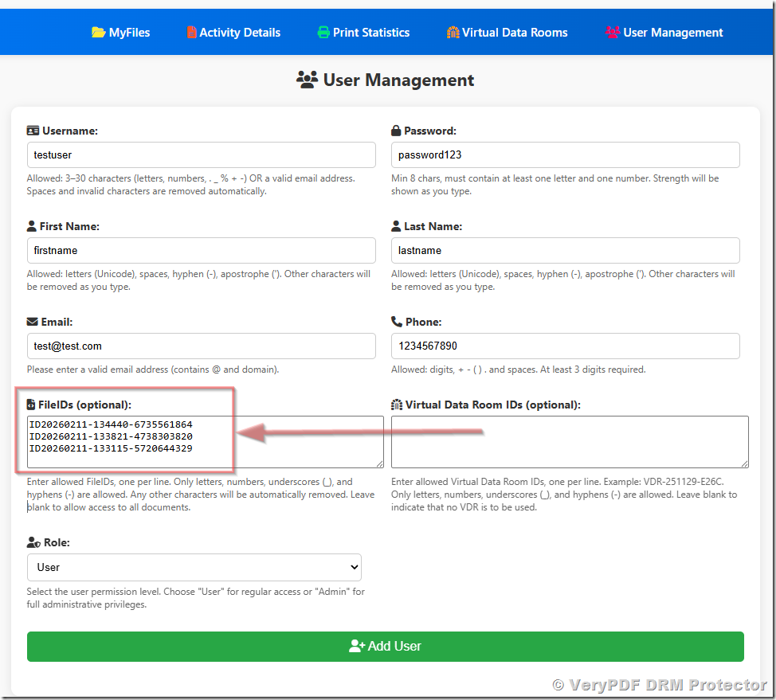Open the Role dropdown
776x700 pixels.
(x=194, y=566)
